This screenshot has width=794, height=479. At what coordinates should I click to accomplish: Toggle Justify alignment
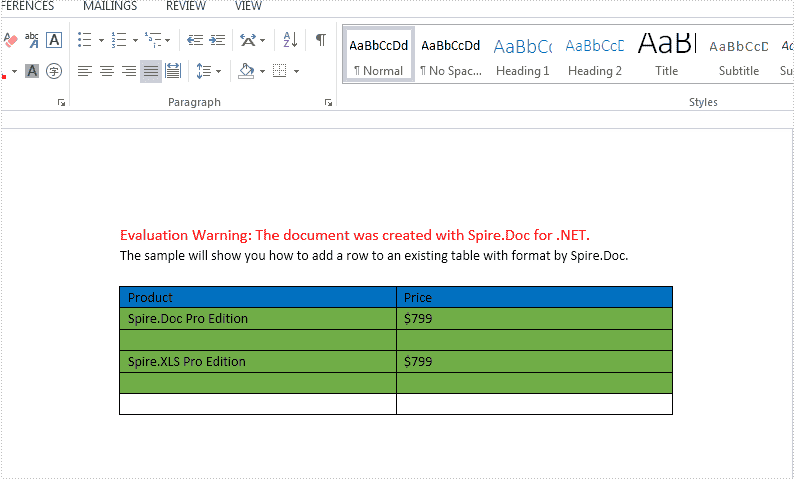pos(151,71)
